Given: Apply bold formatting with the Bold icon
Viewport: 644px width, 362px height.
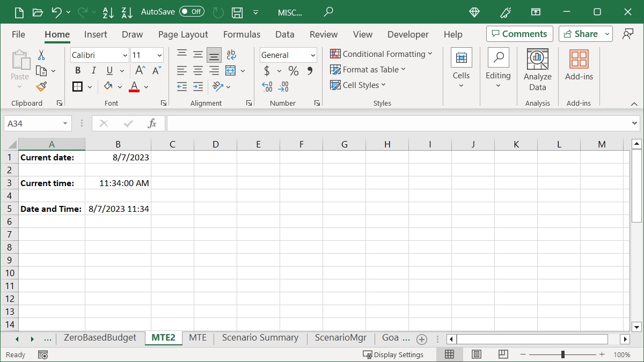Looking at the screenshot, I should pos(77,70).
